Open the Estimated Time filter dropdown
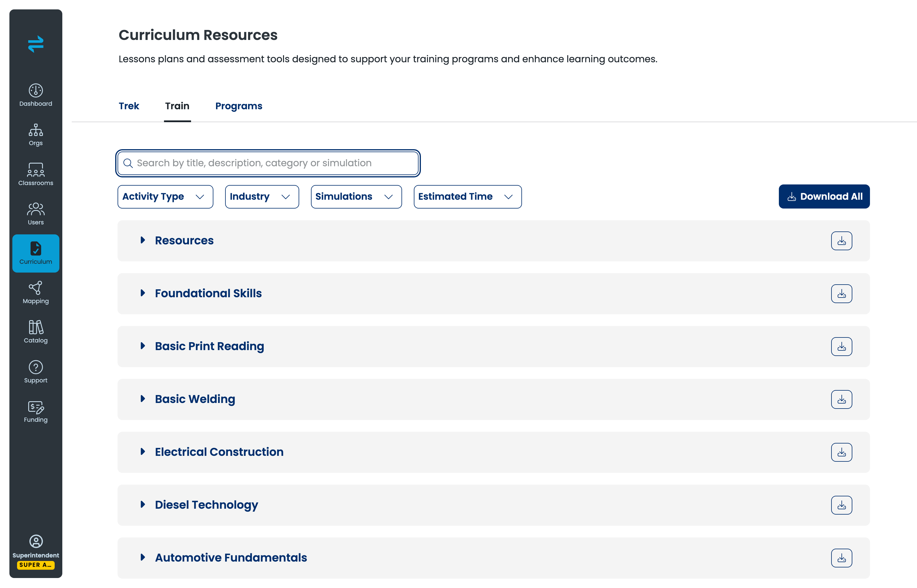This screenshot has height=588, width=917. coord(468,197)
